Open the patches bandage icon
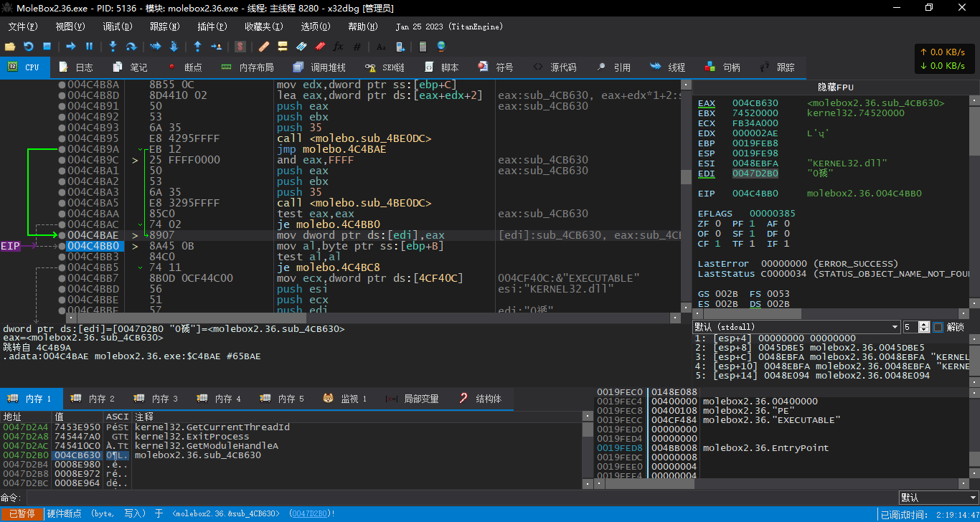Viewport: 980px width, 522px height. click(263, 47)
